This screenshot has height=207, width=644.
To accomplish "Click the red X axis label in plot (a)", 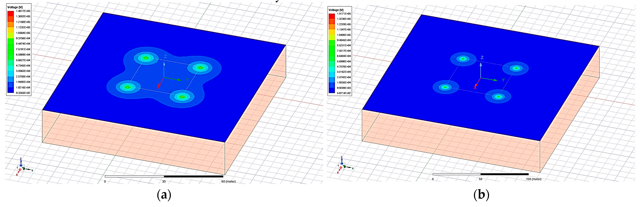I will tap(158, 88).
